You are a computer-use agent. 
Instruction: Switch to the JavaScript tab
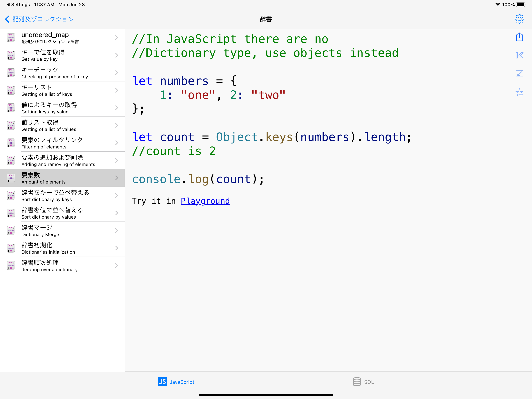[181, 382]
